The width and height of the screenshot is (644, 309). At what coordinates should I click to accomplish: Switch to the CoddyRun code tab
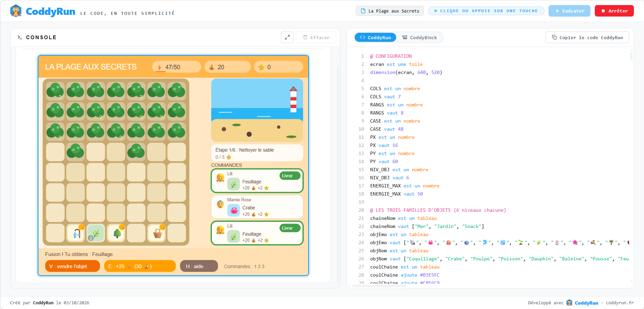[375, 37]
